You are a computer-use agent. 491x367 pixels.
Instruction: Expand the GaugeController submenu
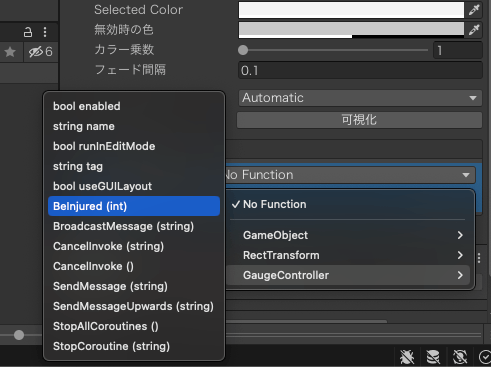coord(349,275)
